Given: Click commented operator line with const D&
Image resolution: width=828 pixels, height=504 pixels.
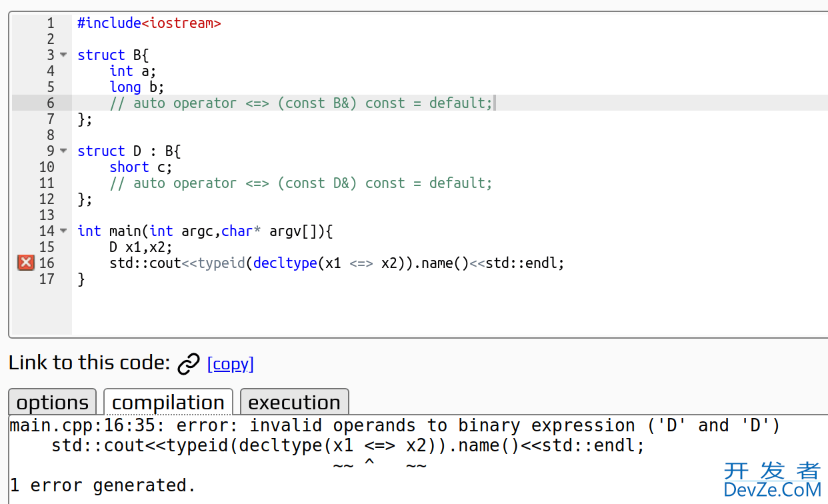Looking at the screenshot, I should pos(301,183).
